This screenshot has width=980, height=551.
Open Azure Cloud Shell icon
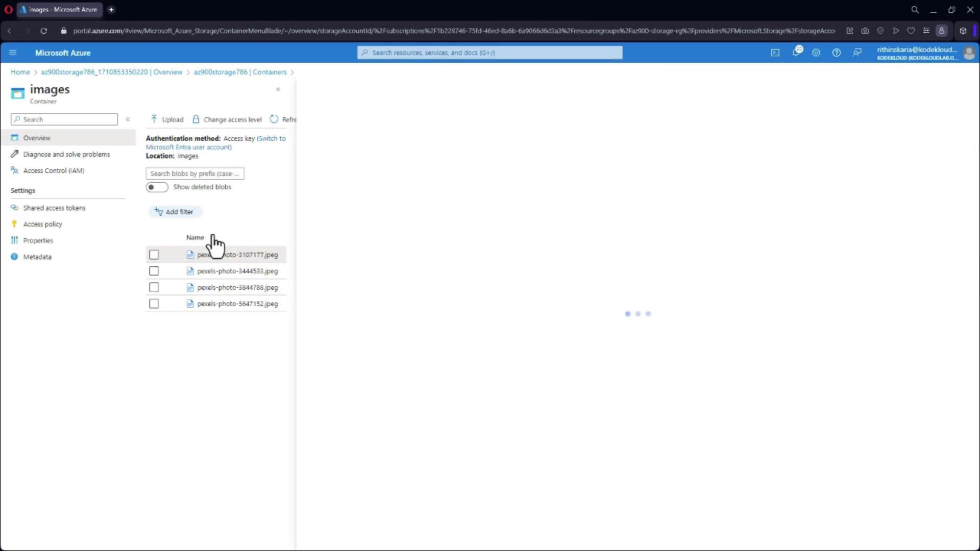[775, 53]
